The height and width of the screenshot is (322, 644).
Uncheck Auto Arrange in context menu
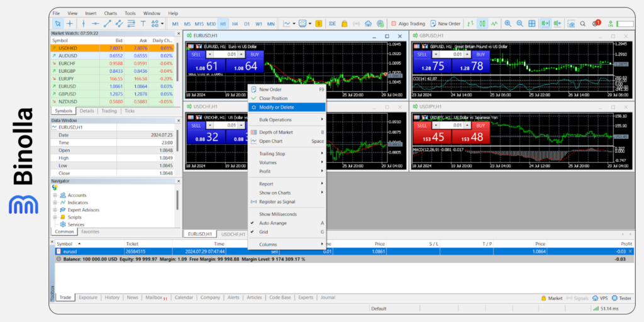(x=287, y=223)
